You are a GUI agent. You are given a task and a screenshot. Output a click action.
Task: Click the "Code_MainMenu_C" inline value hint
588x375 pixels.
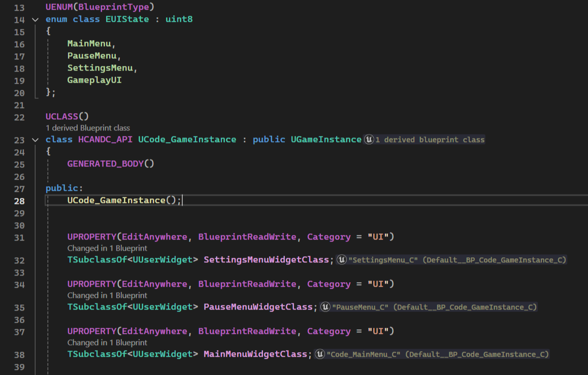[364, 354]
